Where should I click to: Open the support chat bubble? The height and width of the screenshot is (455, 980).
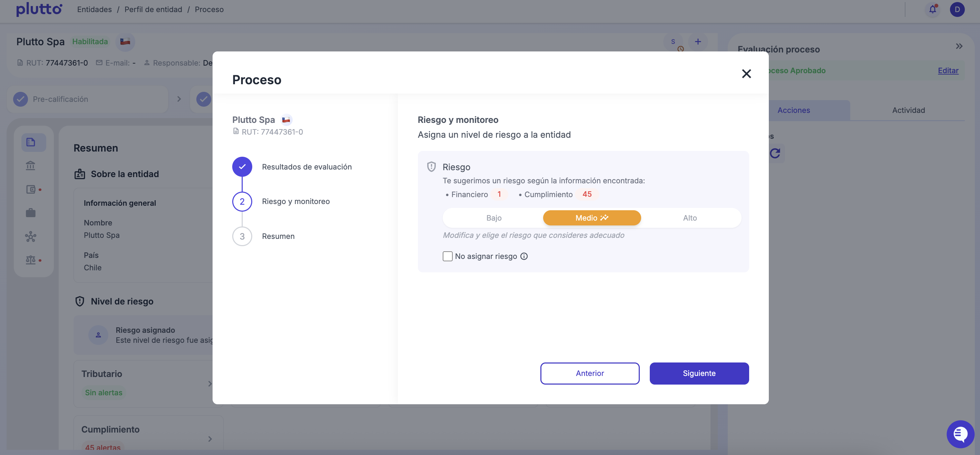coord(960,434)
